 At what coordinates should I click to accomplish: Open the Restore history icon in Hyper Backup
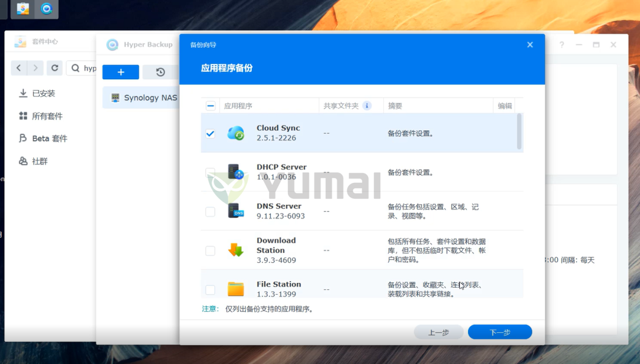pyautogui.click(x=160, y=72)
